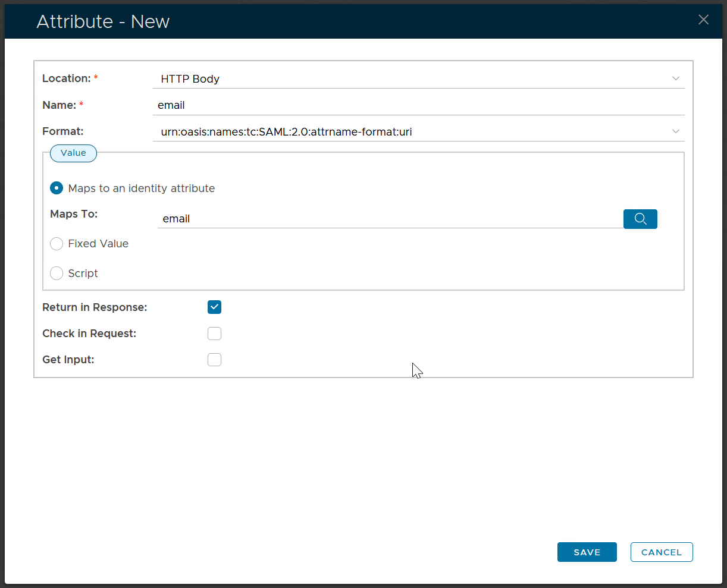Viewport: 727px width, 588px height.
Task: Expand the Location dropdown chevron arrow
Action: [675, 78]
